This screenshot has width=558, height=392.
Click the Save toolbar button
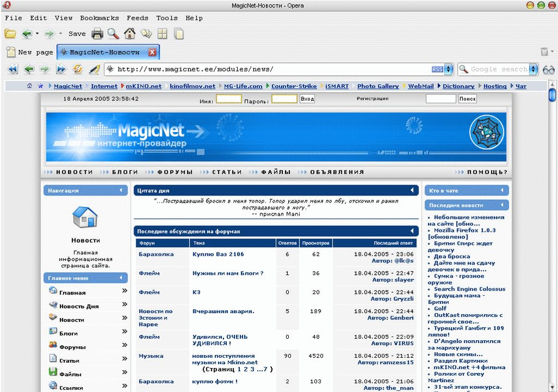(77, 34)
